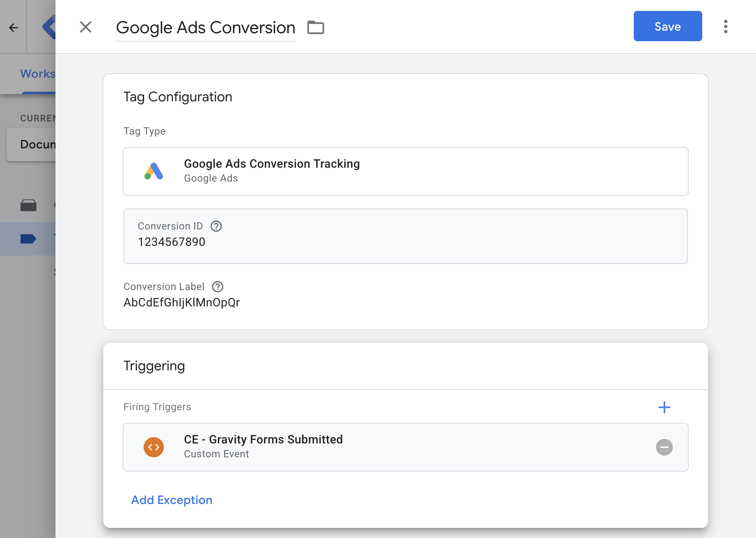The width and height of the screenshot is (756, 538).
Task: Add a firing trigger with plus icon
Action: [x=664, y=407]
